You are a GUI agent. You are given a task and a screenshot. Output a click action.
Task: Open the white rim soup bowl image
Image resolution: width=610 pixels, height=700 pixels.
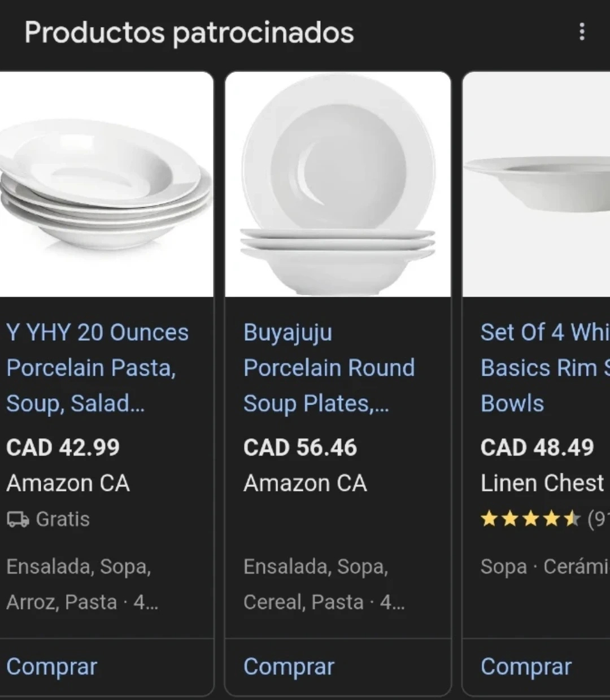[537, 184]
